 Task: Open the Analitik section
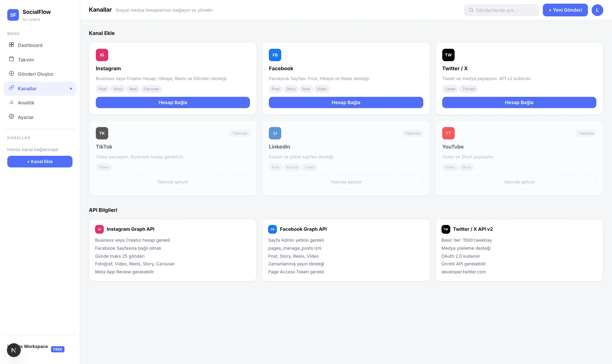pyautogui.click(x=40, y=103)
